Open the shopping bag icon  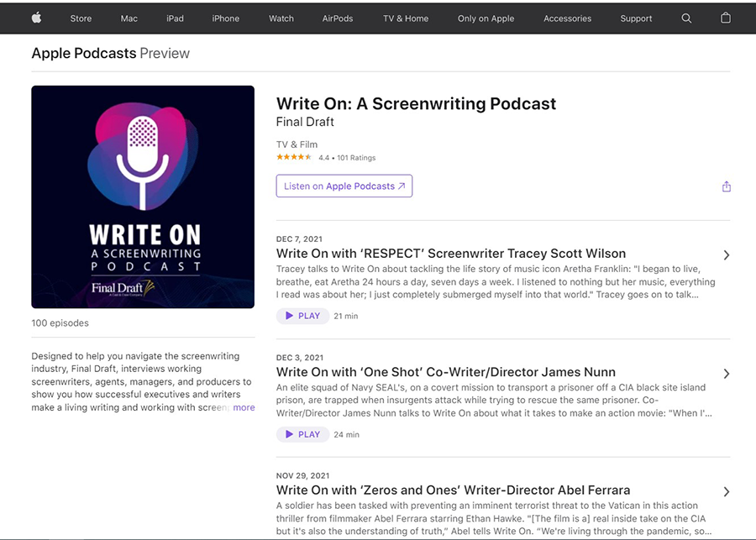tap(726, 18)
